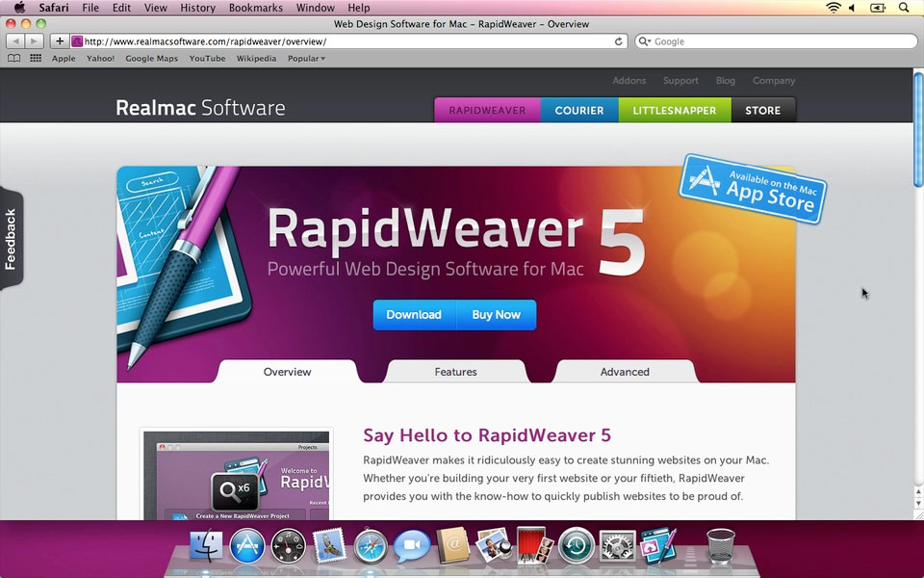924x578 pixels.
Task: Follow the Company link
Action: (x=774, y=81)
